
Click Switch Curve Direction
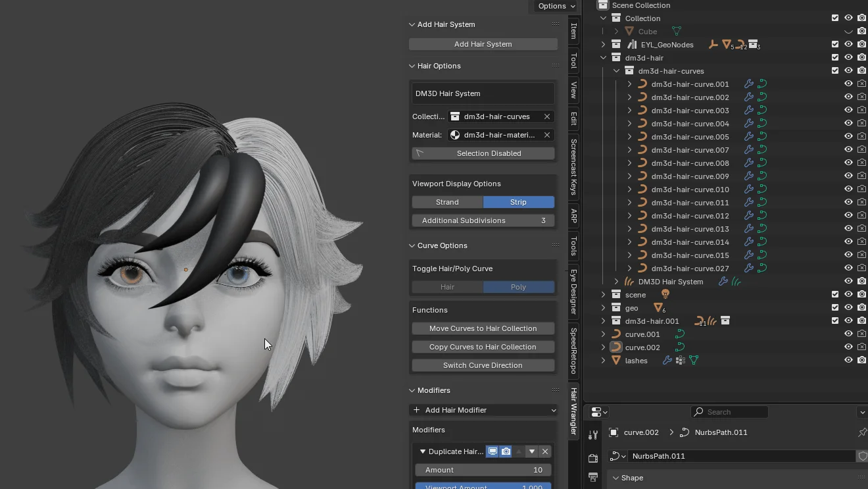pos(483,365)
